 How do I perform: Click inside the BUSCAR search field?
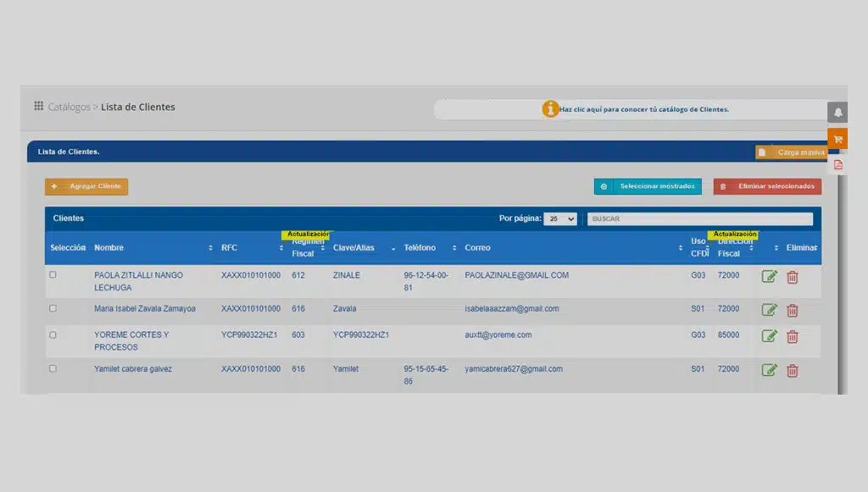699,218
